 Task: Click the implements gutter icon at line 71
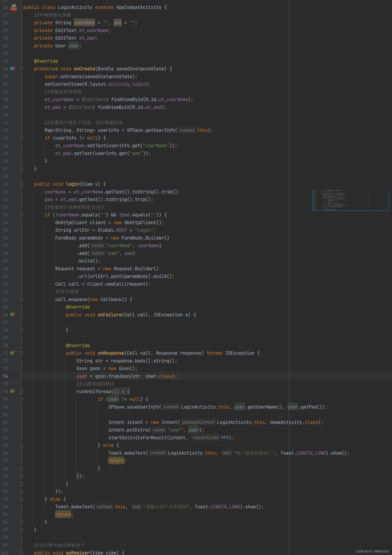13,353
